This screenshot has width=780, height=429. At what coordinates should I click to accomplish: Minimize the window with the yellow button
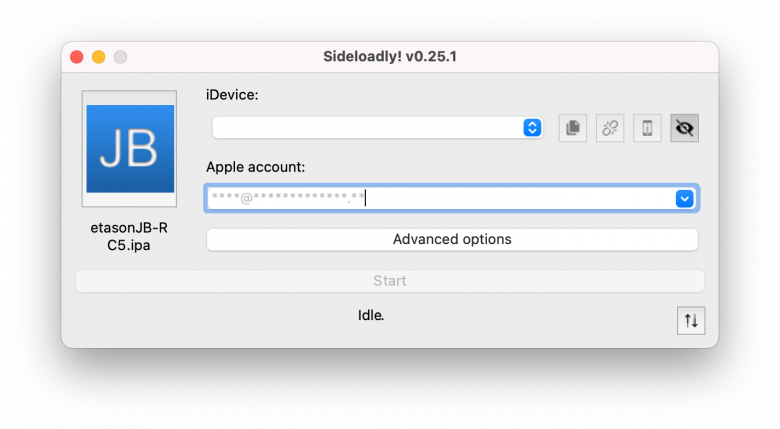point(98,57)
